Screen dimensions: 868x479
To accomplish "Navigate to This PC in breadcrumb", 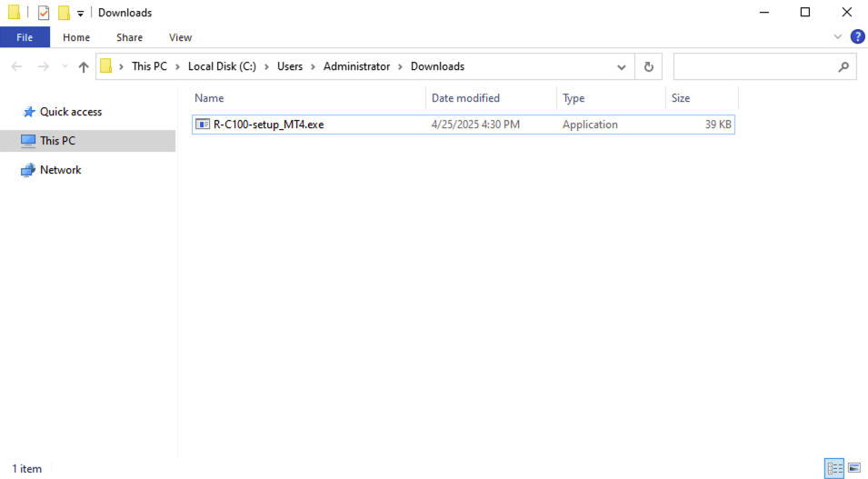I will tap(149, 66).
